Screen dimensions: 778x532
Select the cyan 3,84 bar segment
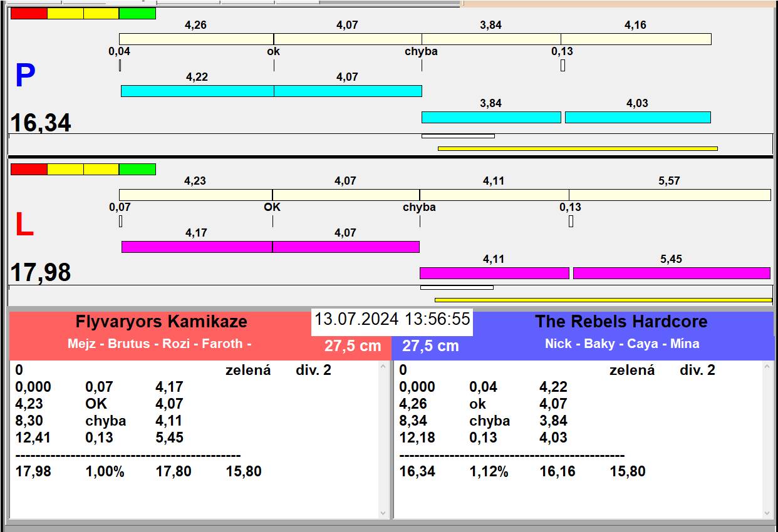click(491, 117)
